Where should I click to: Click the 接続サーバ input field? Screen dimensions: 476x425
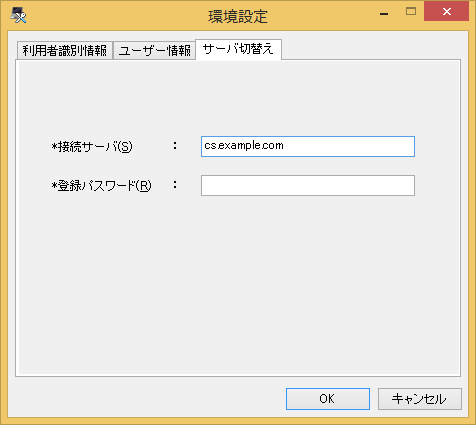[308, 146]
